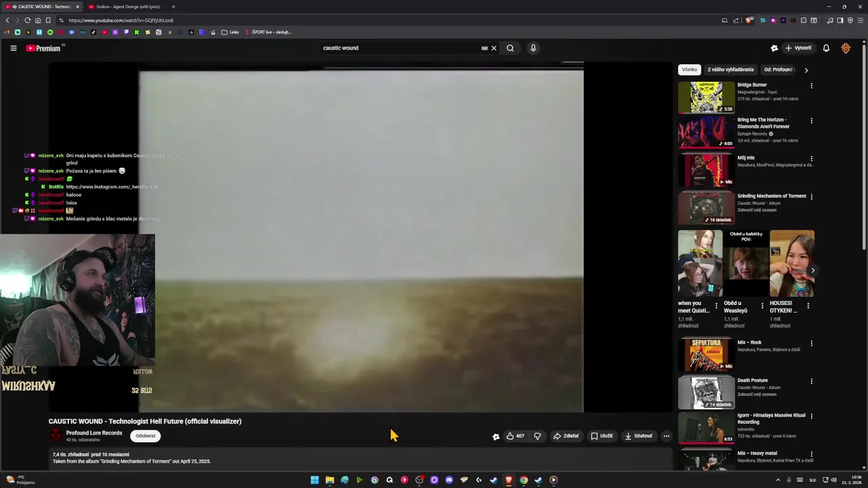The width and height of the screenshot is (868, 488).
Task: Open options for Grinding Mechanism of Torment
Action: [811, 197]
